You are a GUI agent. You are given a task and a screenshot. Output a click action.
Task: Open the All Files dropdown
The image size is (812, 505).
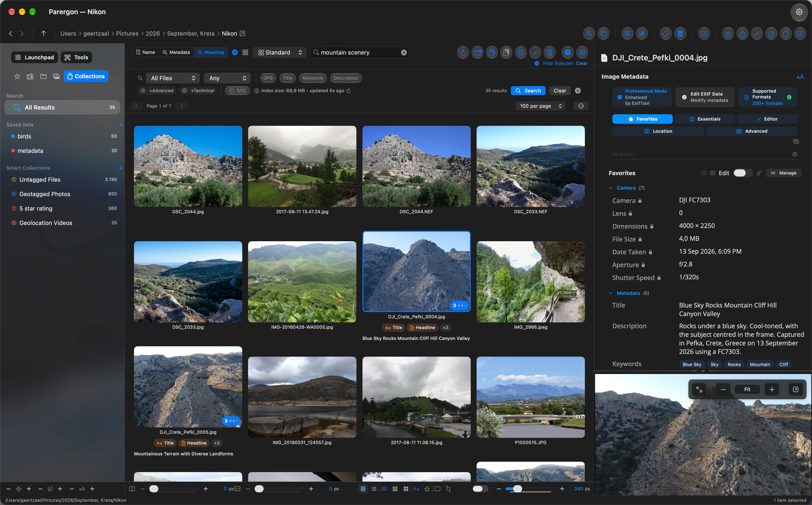point(173,78)
